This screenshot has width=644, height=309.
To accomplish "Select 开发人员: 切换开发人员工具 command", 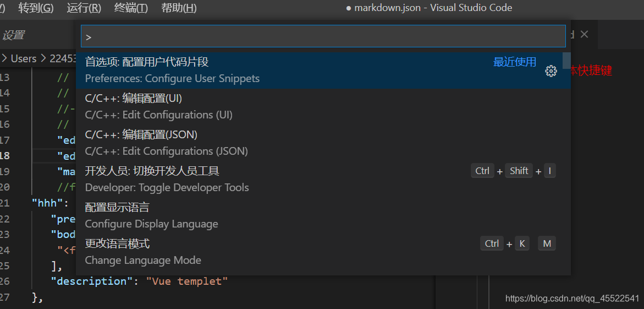I will pos(323,179).
